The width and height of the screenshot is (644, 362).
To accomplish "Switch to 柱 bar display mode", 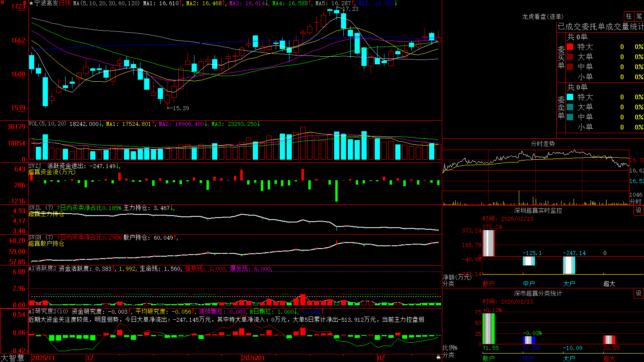I will pos(629,16).
